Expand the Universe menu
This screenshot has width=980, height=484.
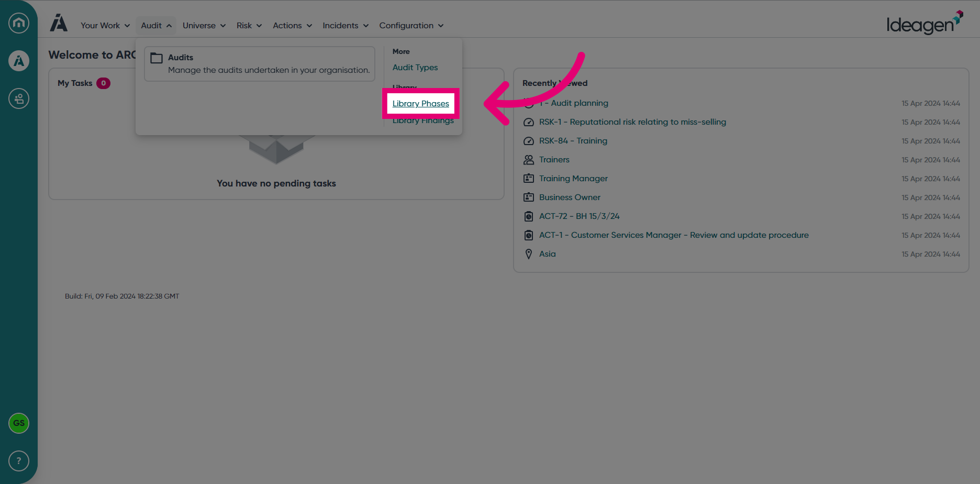(204, 26)
